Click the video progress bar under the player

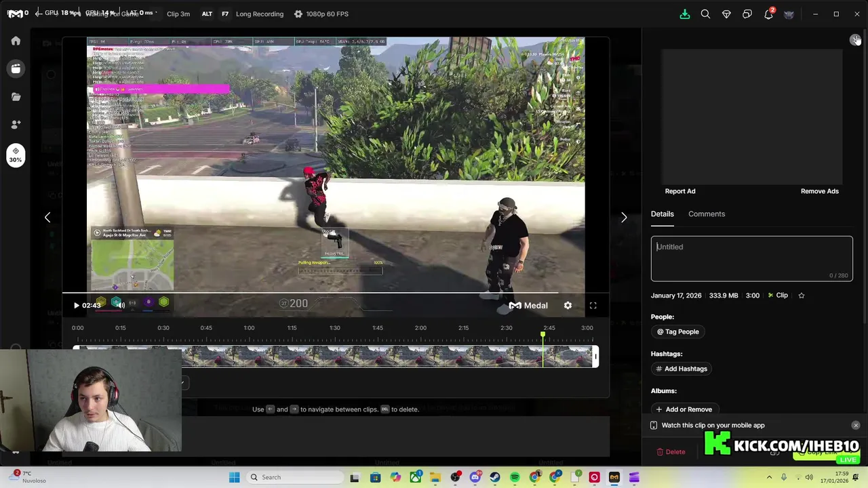pyautogui.click(x=336, y=293)
